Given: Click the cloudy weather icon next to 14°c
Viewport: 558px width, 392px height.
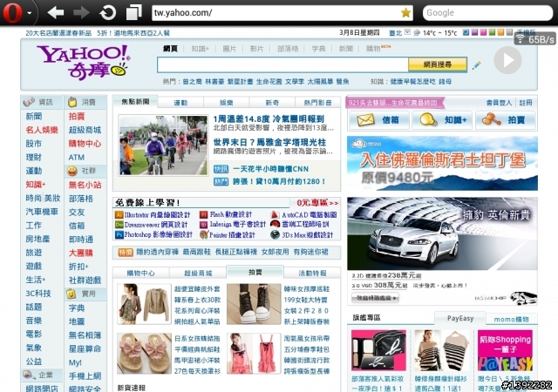Looking at the screenshot, I should [417, 33].
